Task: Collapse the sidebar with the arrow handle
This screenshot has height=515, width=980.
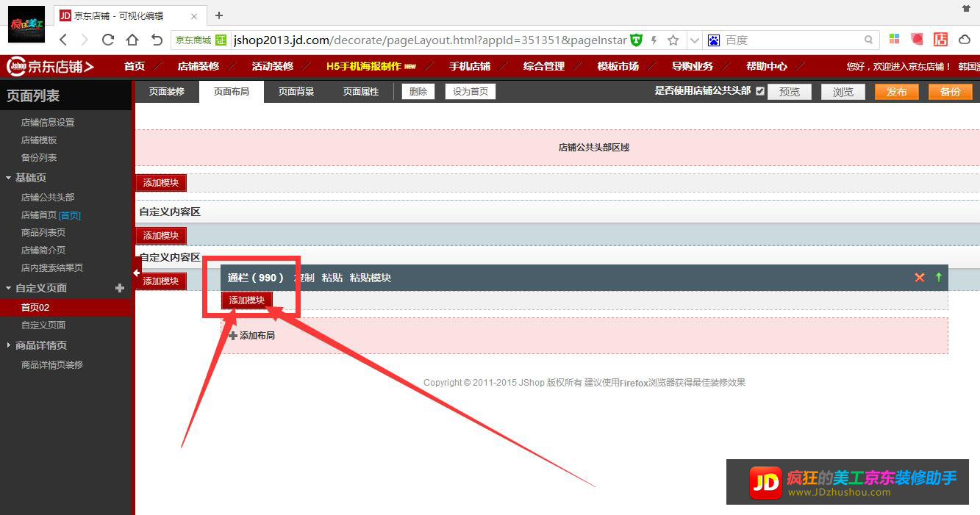Action: pyautogui.click(x=135, y=273)
